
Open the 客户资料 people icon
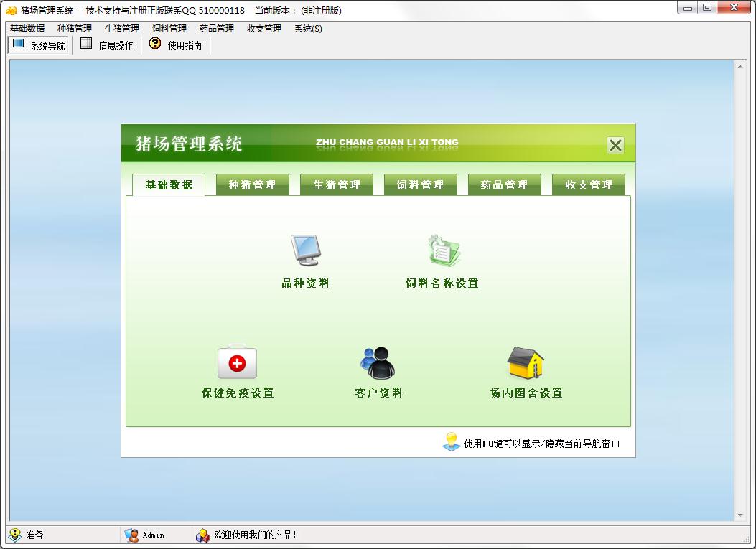point(378,362)
